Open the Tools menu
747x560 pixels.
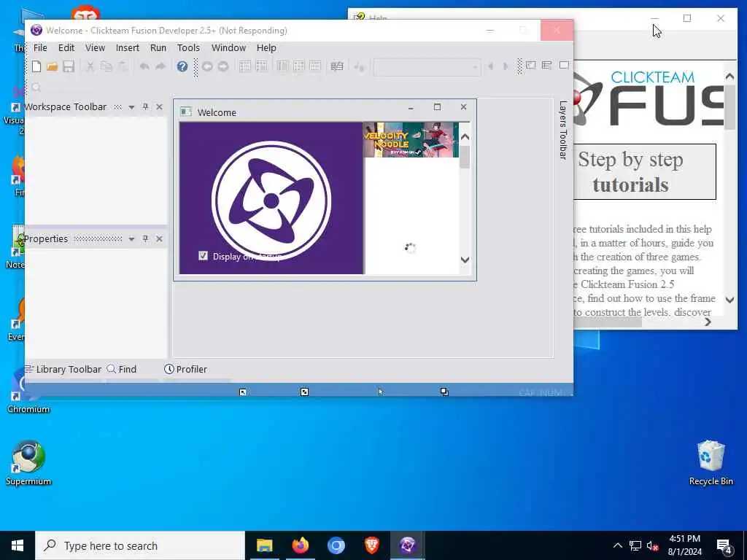tap(188, 47)
